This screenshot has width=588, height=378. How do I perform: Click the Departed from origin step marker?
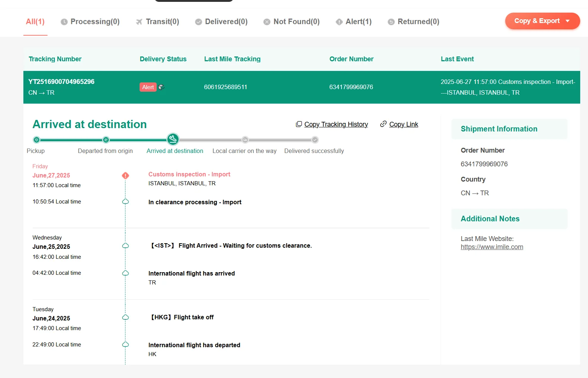point(106,140)
